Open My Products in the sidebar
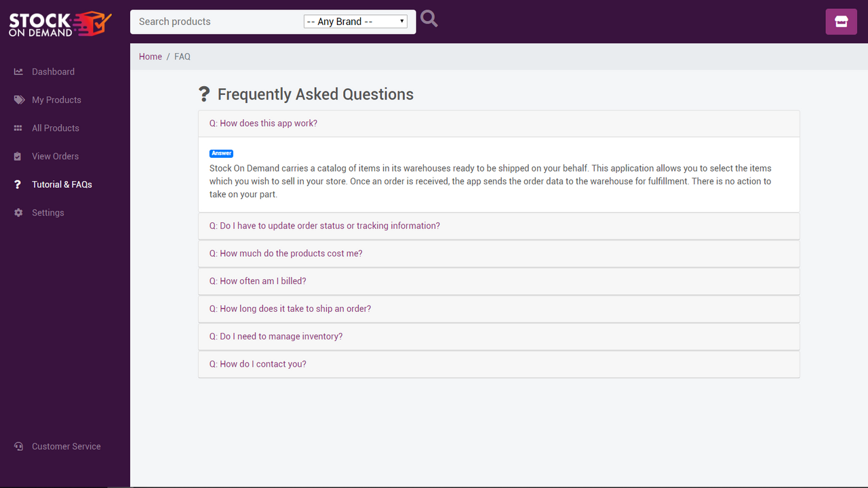 coord(56,100)
